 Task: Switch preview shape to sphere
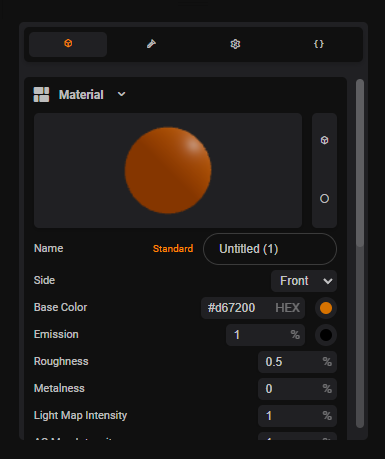(x=324, y=199)
